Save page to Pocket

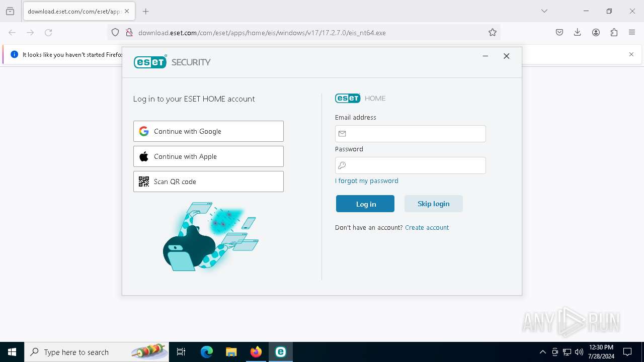(x=559, y=32)
